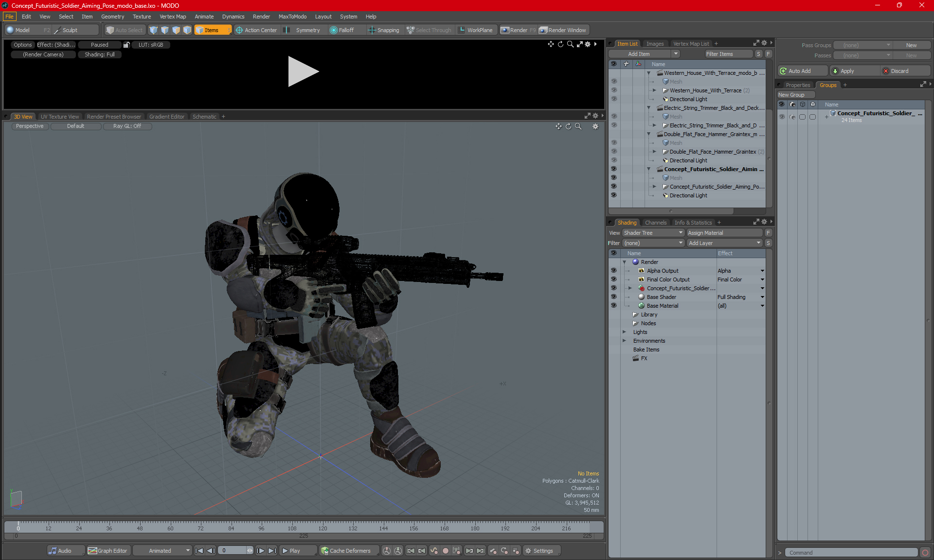The image size is (934, 560).
Task: Open render preview gear settings
Action: tap(588, 44)
